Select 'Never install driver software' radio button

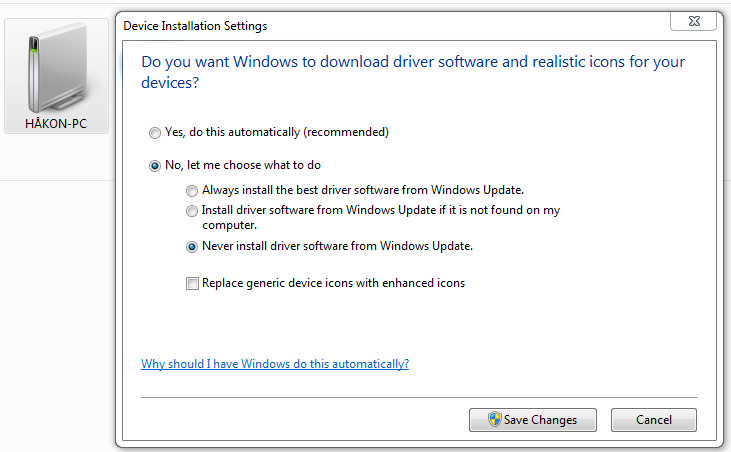(192, 247)
